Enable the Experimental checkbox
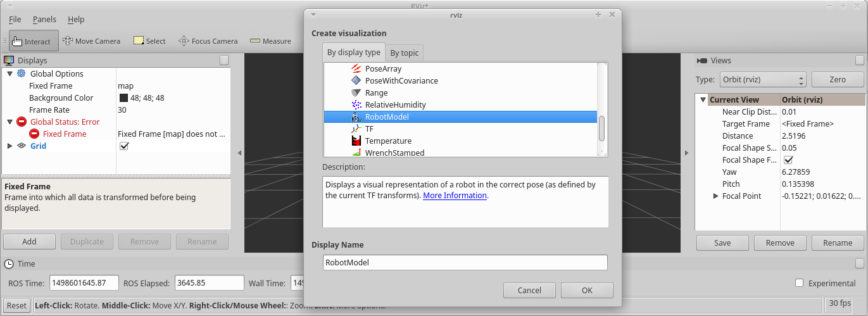This screenshot has height=316, width=868. click(x=799, y=283)
